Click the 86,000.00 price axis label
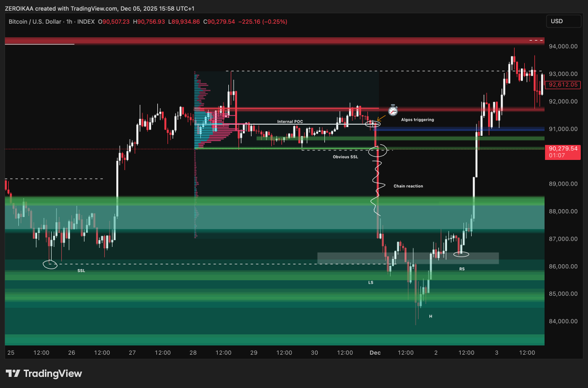Screen dimensions: 588x388 tap(564, 266)
